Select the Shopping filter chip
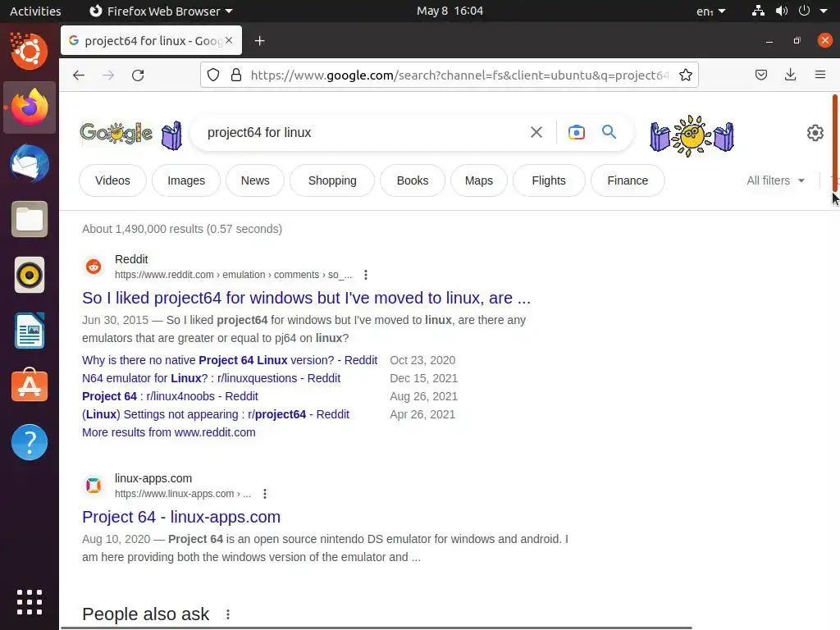 332,180
